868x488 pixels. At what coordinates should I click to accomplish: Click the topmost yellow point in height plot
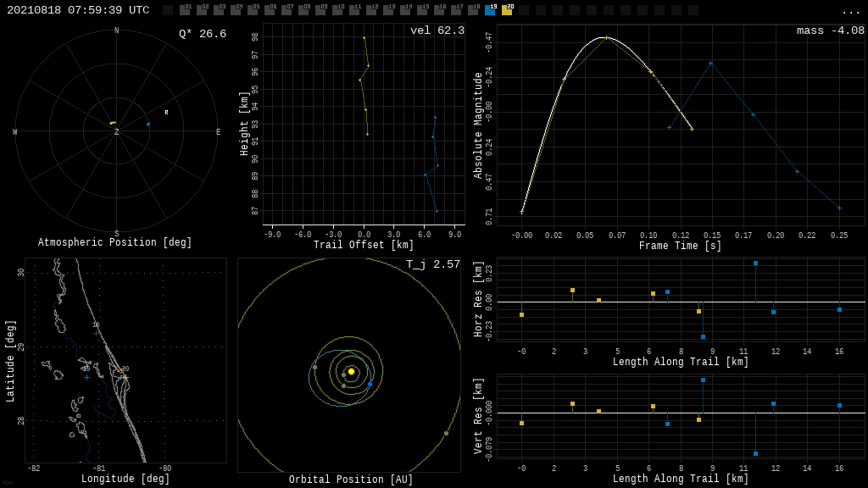click(364, 37)
